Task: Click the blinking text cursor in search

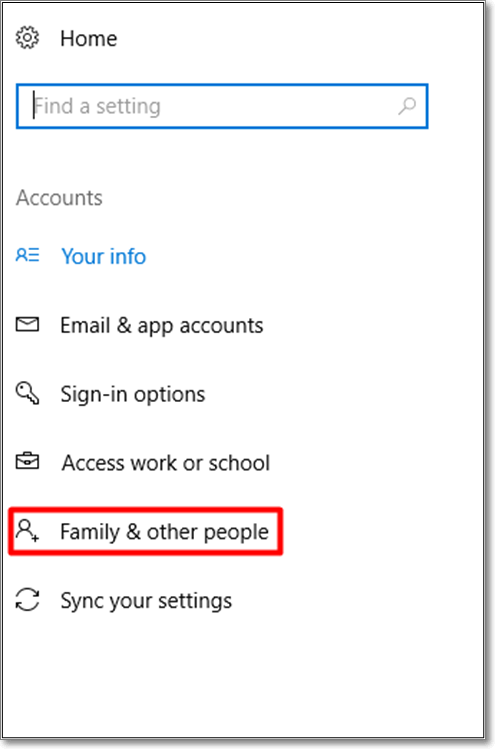Action: tap(34, 105)
